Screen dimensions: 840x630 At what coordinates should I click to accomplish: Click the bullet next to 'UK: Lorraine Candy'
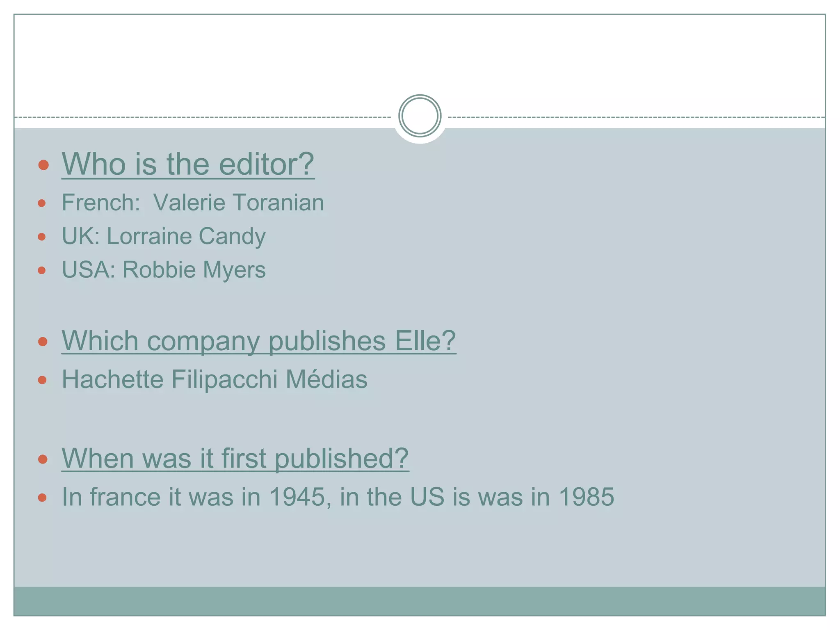pos(42,237)
